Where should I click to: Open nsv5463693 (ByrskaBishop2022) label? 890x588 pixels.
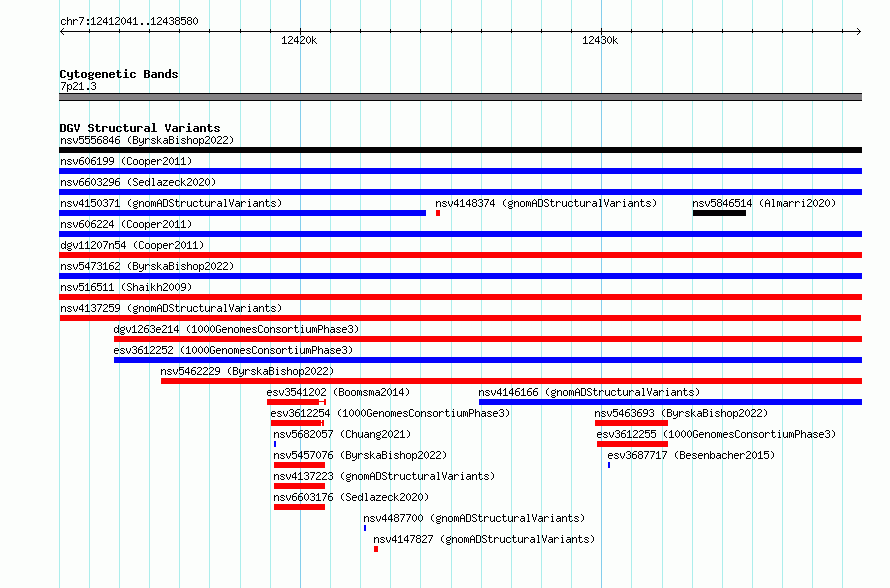(x=681, y=413)
